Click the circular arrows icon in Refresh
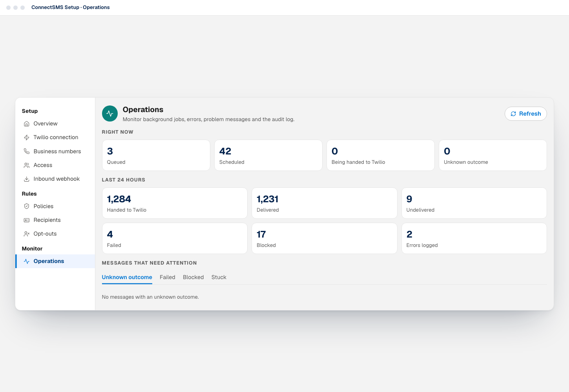The height and width of the screenshot is (392, 569). [x=513, y=114]
